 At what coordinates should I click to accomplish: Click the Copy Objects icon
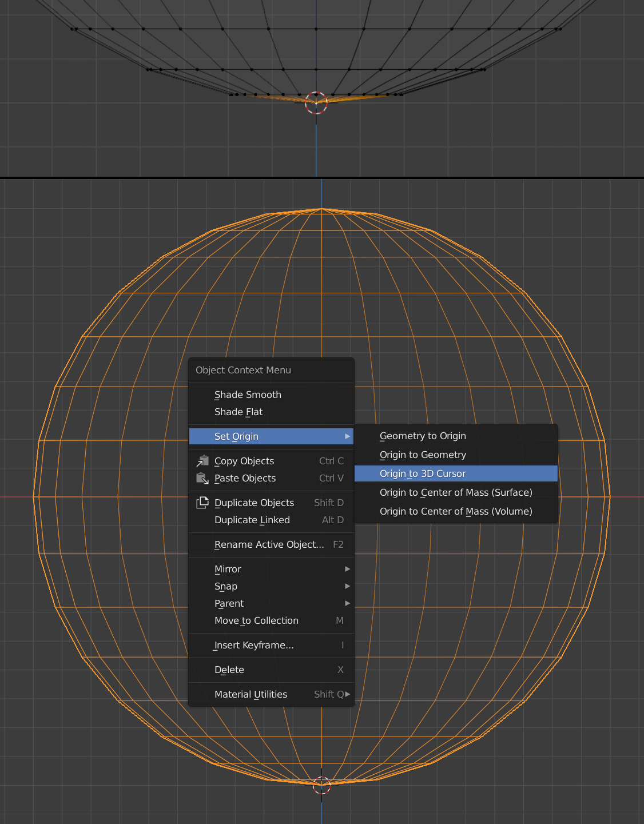(x=202, y=461)
